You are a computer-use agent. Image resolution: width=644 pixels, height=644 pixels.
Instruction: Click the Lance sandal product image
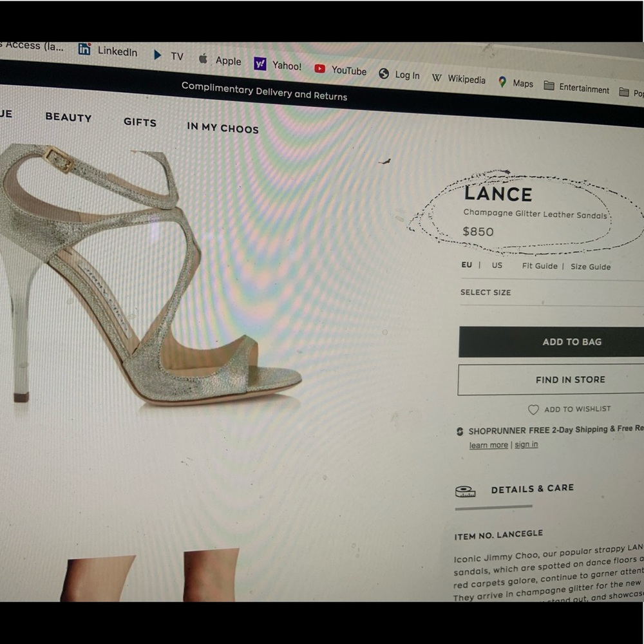[x=150, y=274]
